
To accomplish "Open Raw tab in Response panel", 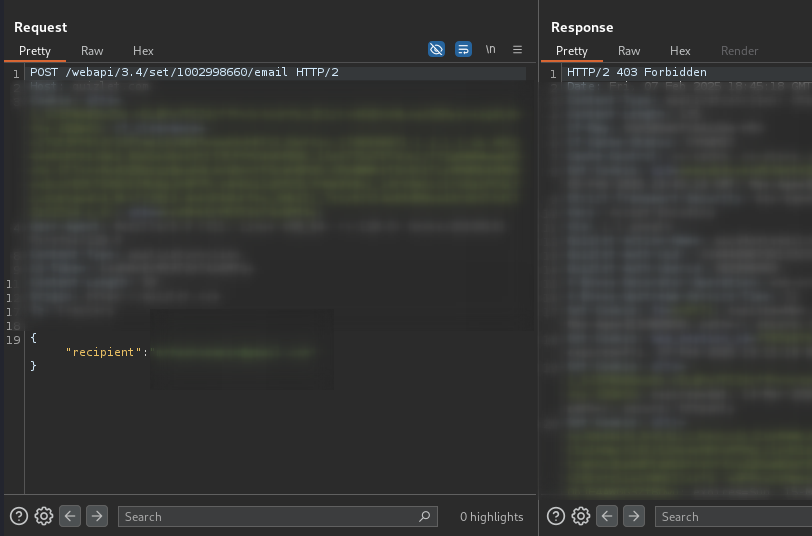I will [629, 50].
